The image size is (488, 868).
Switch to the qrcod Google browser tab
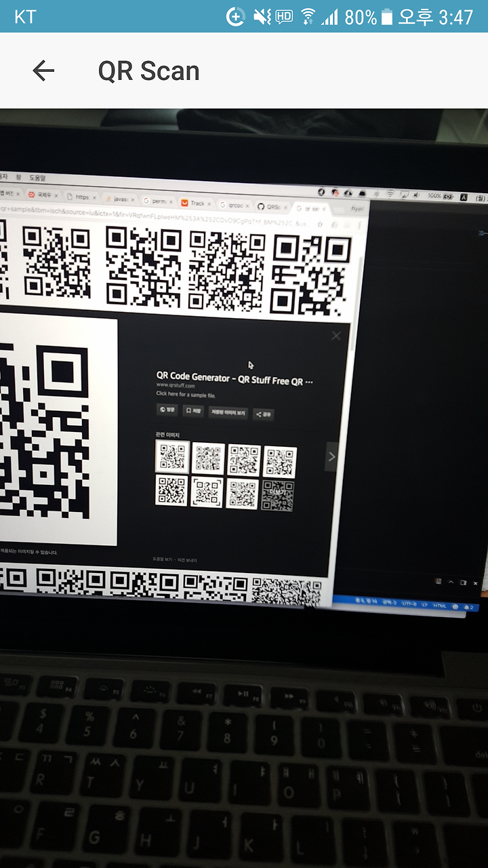[235, 205]
